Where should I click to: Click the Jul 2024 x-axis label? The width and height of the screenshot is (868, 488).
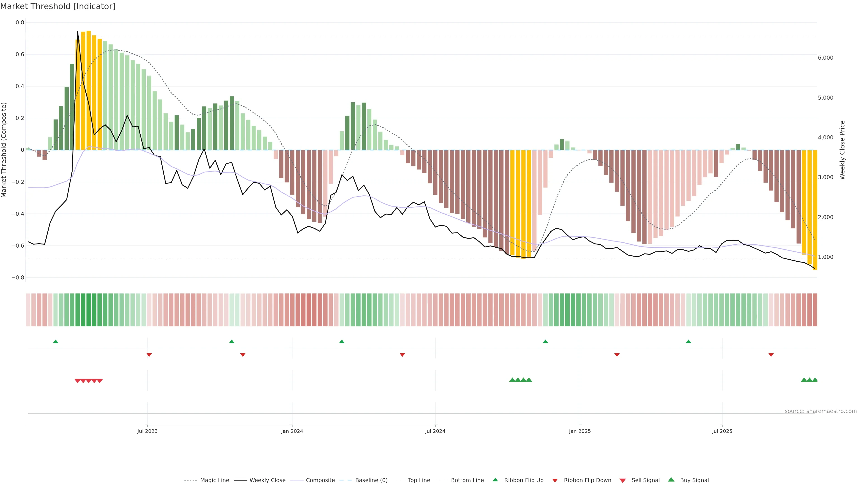tap(435, 431)
